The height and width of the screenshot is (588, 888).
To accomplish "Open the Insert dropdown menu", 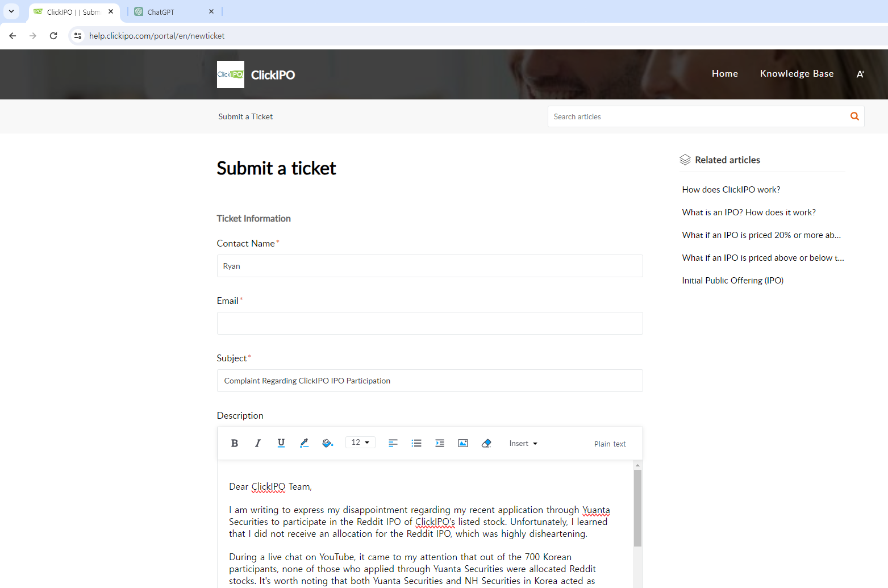I will [523, 444].
